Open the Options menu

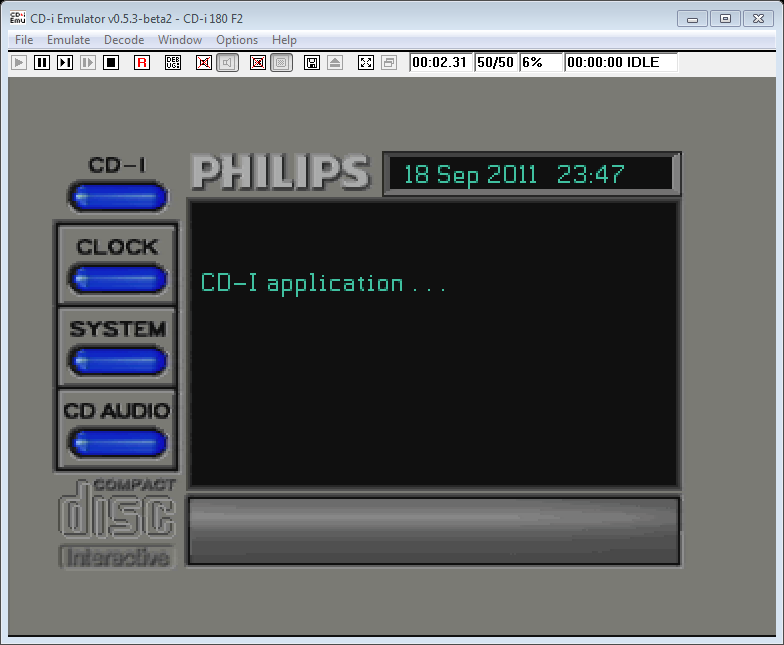(237, 40)
